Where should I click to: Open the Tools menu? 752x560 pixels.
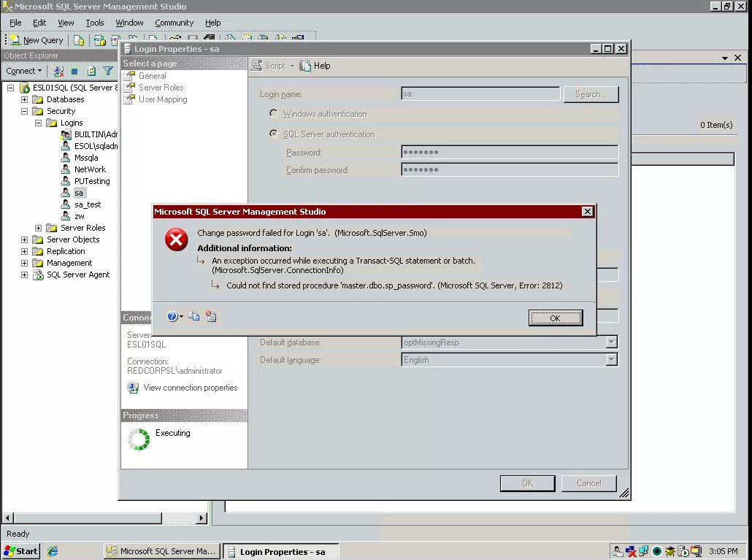pyautogui.click(x=94, y=23)
